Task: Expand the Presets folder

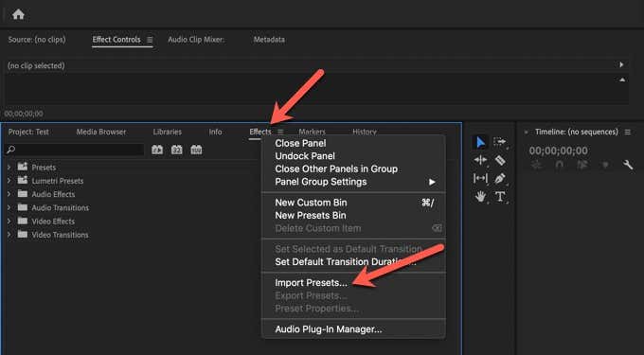Action: [9, 168]
